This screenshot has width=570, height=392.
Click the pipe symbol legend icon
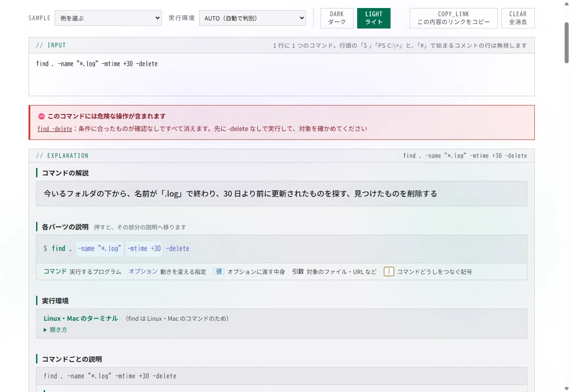(389, 272)
